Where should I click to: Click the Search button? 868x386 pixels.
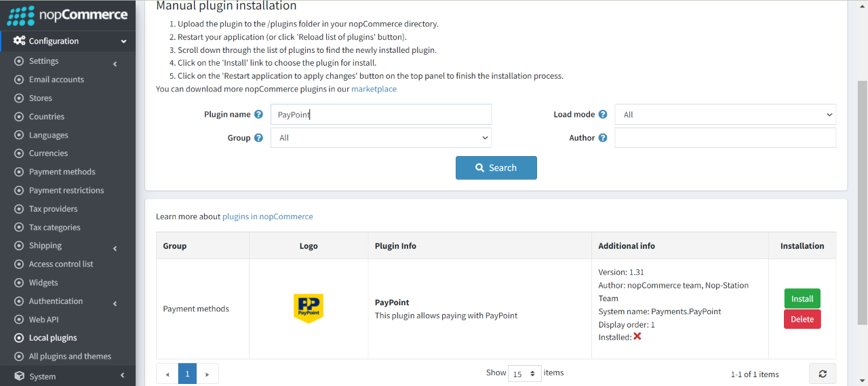click(496, 168)
